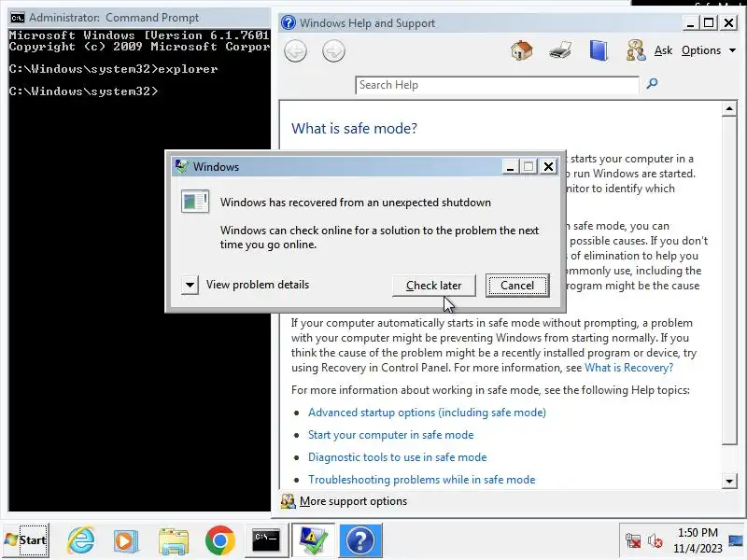The width and height of the screenshot is (747, 560).
Task: Click the Search Help magnifier icon
Action: pos(652,84)
